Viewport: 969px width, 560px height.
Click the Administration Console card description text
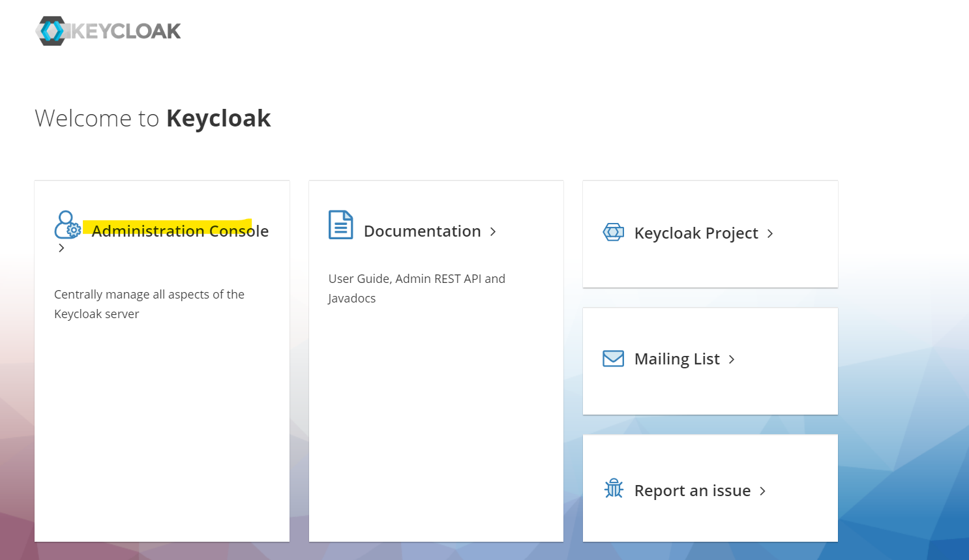(x=149, y=304)
